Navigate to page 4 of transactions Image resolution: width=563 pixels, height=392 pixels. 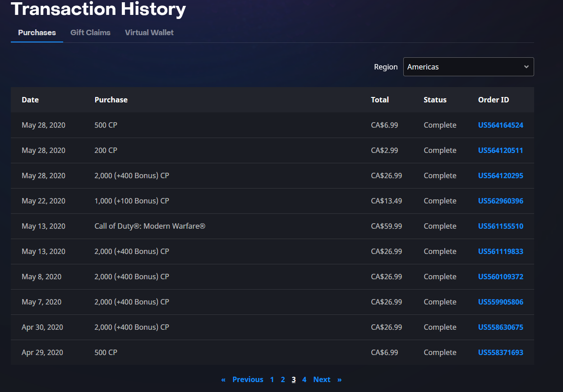click(304, 379)
